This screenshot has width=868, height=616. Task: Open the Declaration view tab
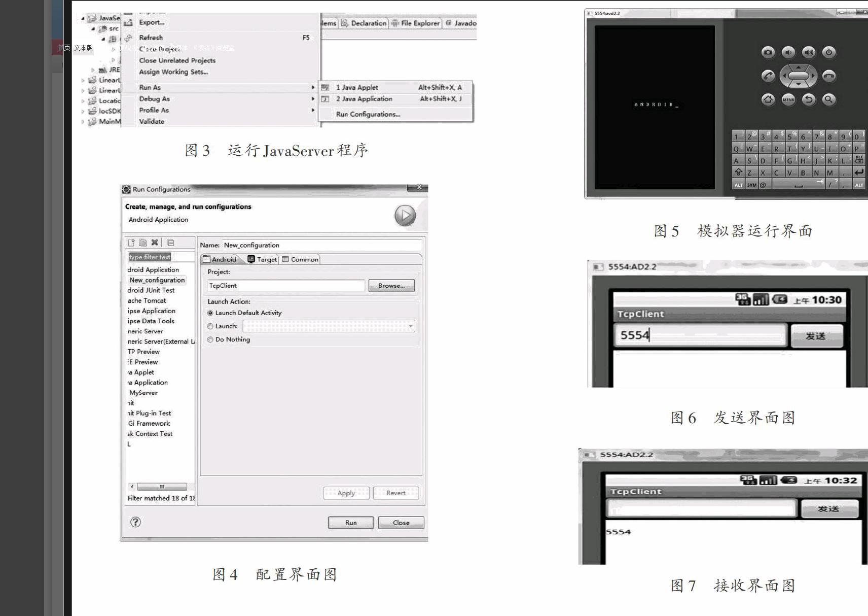364,23
